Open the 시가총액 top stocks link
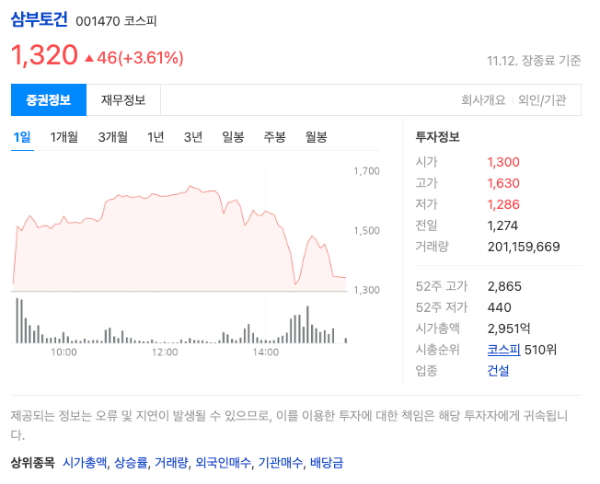Image resolution: width=600 pixels, height=484 pixels. [x=85, y=463]
